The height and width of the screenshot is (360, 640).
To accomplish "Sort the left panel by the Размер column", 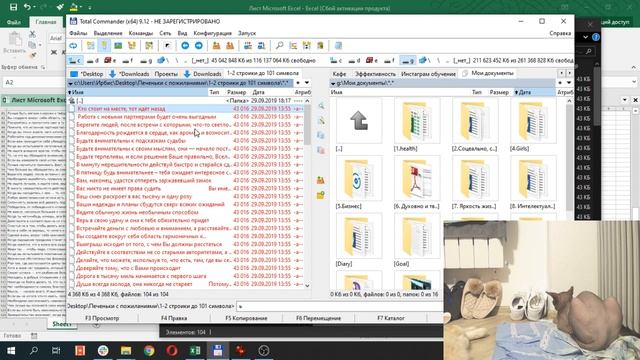I will pyautogui.click(x=236, y=93).
